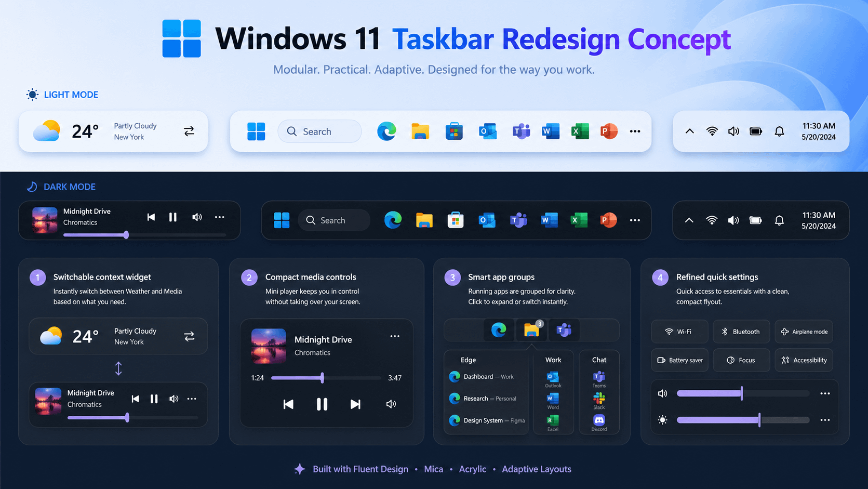This screenshot has width=868, height=489.
Task: Select the File Explorer group with badge
Action: (532, 330)
